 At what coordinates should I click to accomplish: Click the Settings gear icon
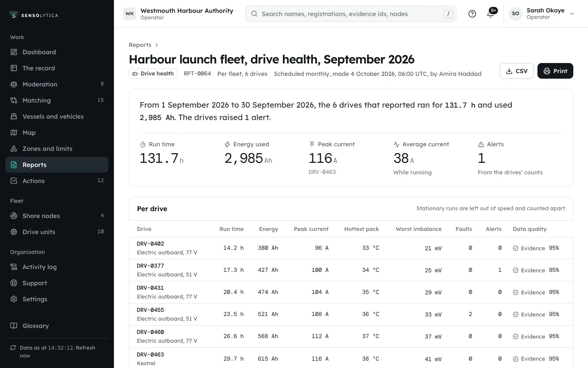(14, 299)
